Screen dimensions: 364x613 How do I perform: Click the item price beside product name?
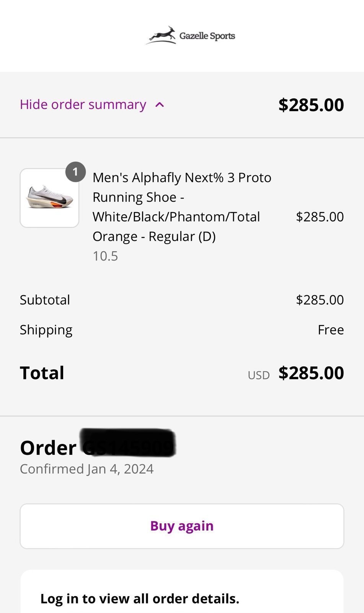click(320, 217)
